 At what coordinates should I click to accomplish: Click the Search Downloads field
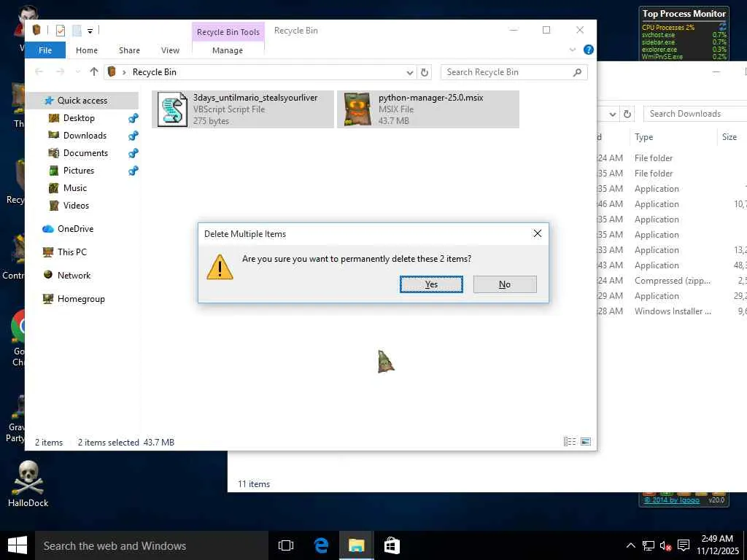695,114
